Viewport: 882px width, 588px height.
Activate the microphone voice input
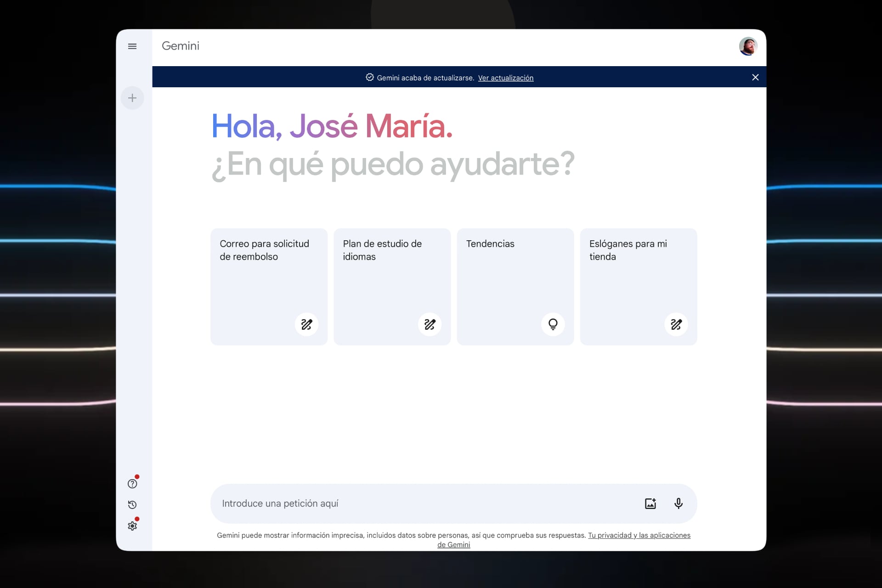(x=678, y=503)
